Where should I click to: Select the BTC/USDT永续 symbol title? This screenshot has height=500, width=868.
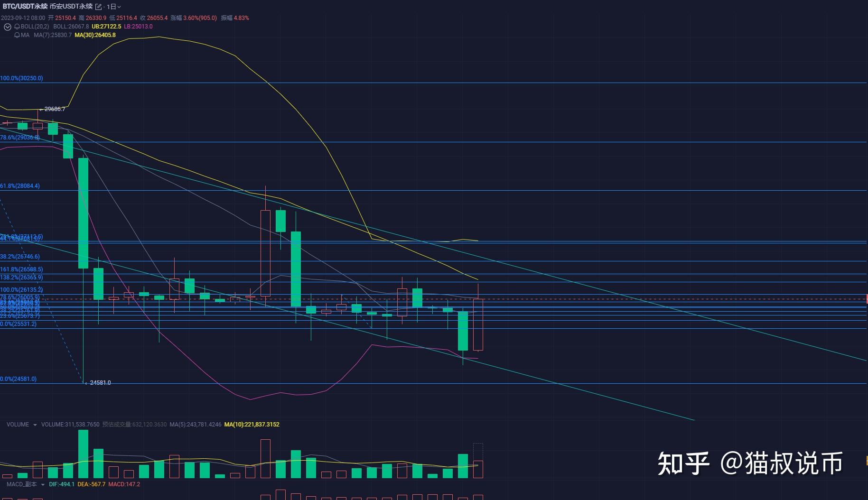click(26, 7)
